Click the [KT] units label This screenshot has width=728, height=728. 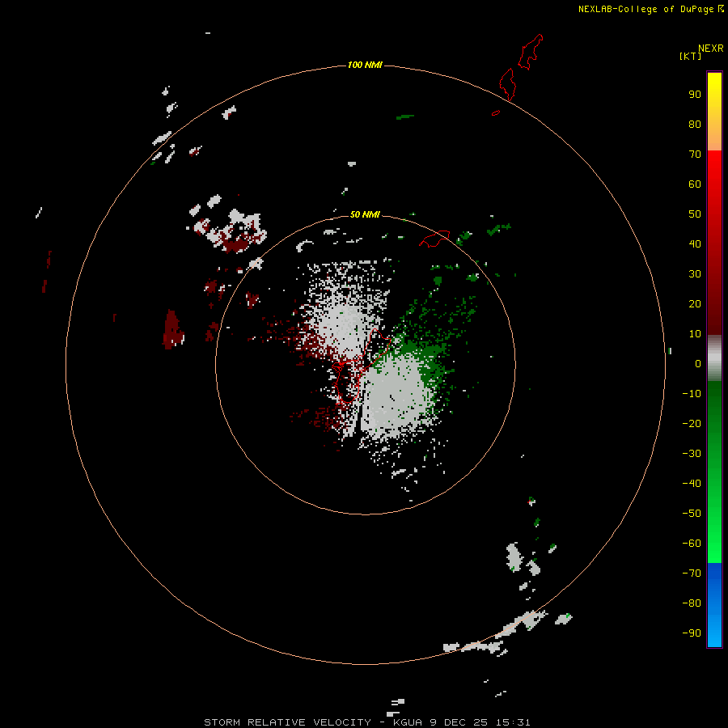[690, 56]
